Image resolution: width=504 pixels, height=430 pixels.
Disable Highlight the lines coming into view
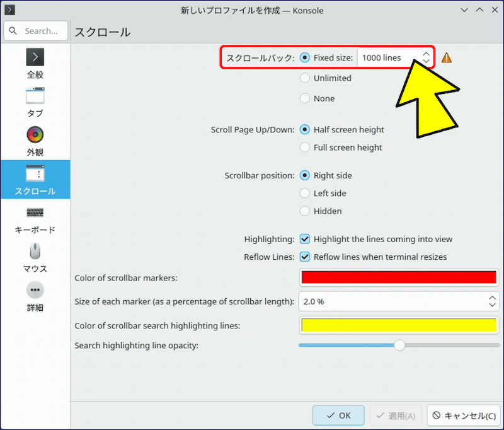[x=305, y=240]
